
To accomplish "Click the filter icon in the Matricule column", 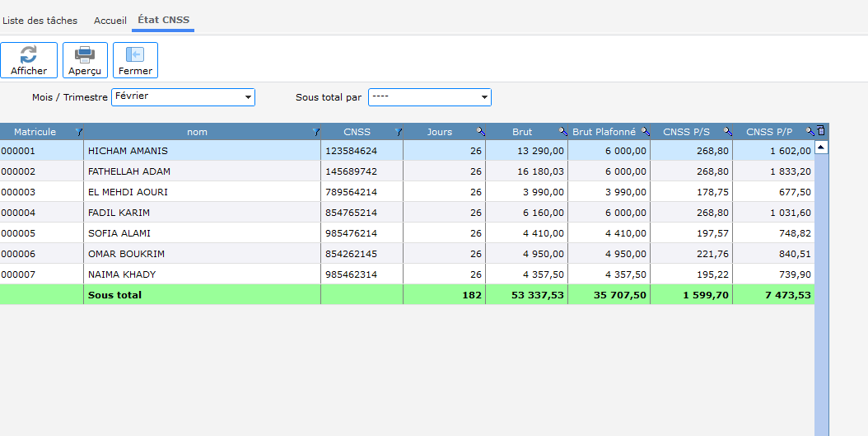I will click(x=78, y=132).
